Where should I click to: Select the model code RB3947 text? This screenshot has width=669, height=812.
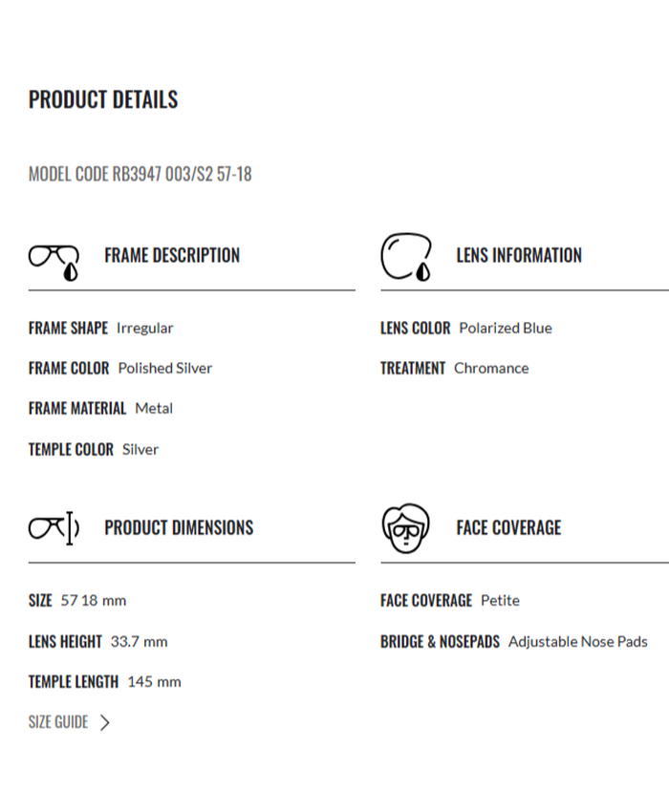(x=140, y=175)
